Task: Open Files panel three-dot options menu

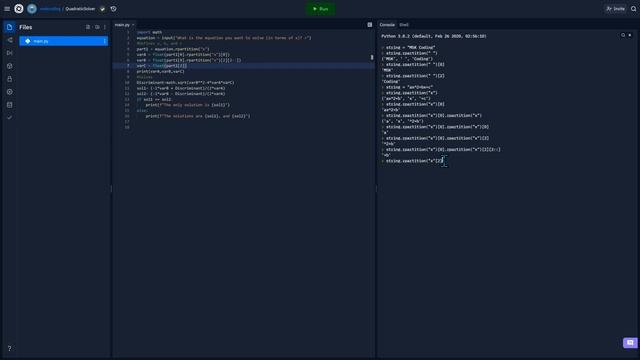Action: point(105,27)
